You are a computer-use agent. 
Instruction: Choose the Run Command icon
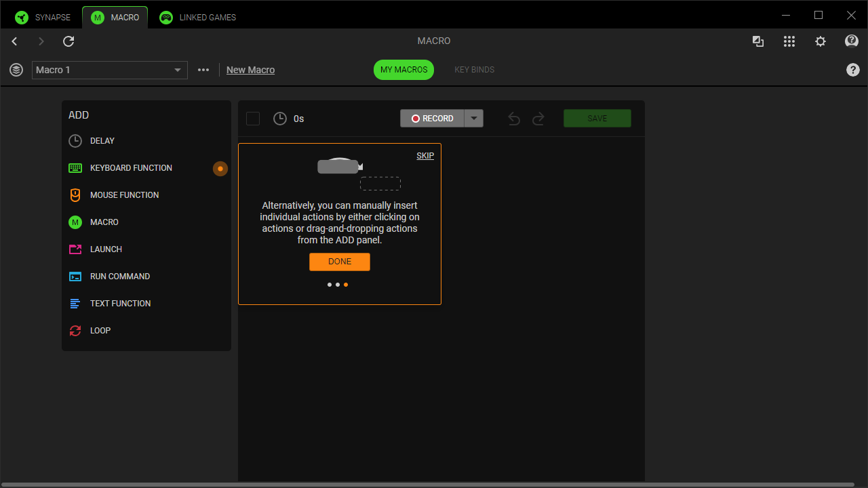point(75,277)
